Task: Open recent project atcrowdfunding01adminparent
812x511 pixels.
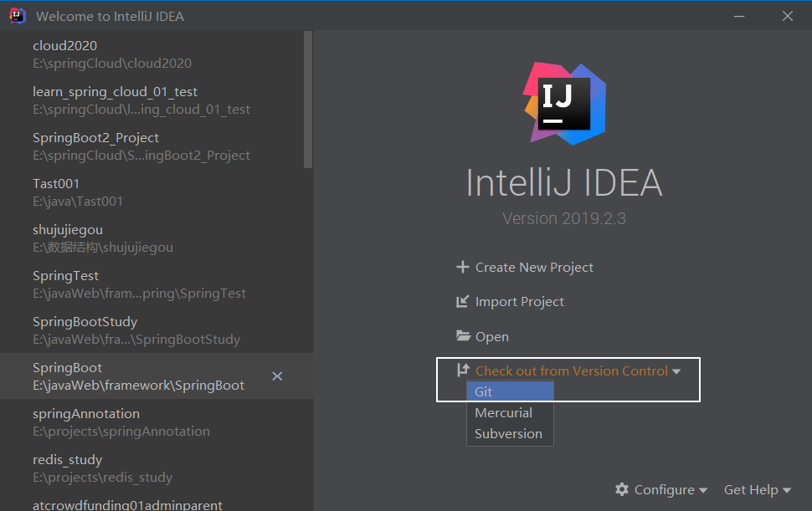Action: (x=157, y=502)
